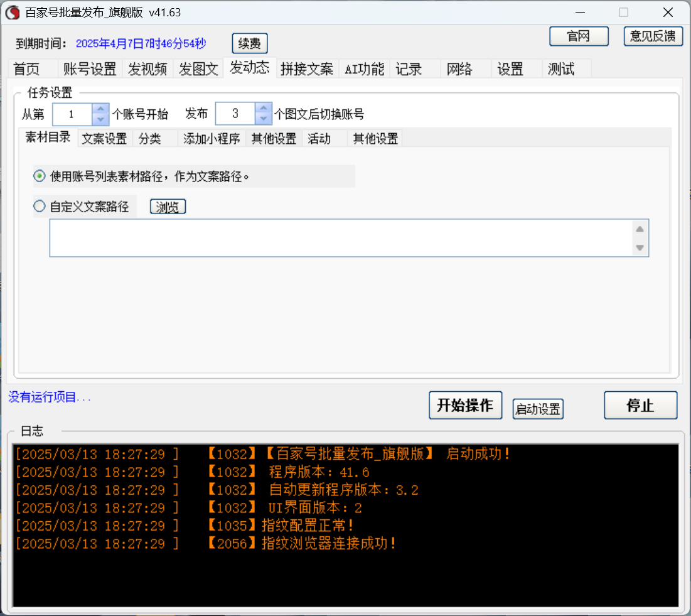Click the 续费 renew button
The image size is (691, 616).
(249, 43)
